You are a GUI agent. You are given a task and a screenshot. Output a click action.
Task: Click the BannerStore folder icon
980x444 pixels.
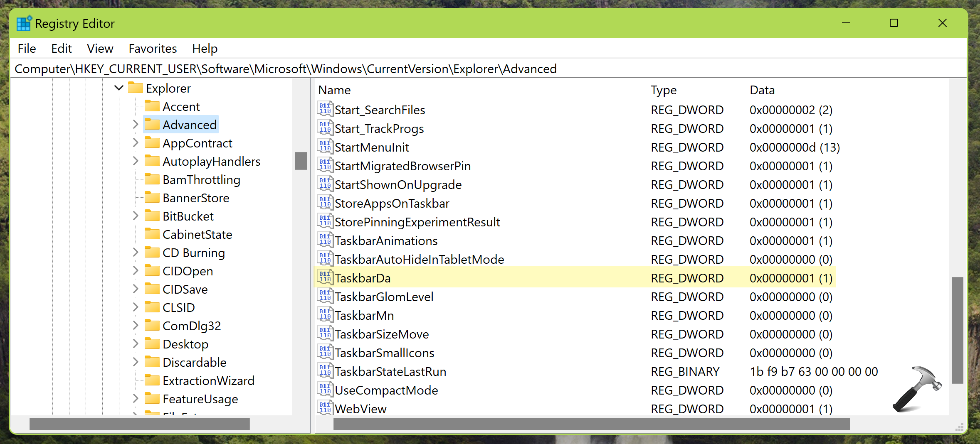(x=152, y=197)
